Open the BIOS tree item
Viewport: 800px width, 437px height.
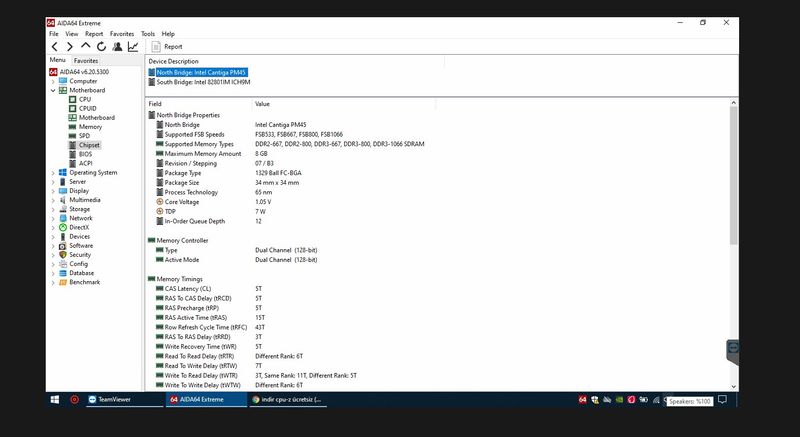pyautogui.click(x=81, y=155)
